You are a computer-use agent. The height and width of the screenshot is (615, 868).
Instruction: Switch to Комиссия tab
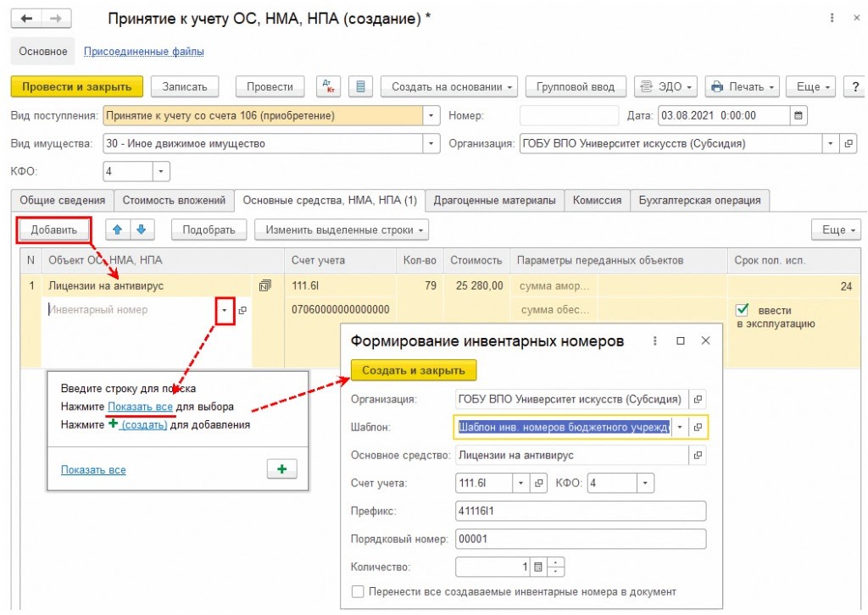click(597, 201)
